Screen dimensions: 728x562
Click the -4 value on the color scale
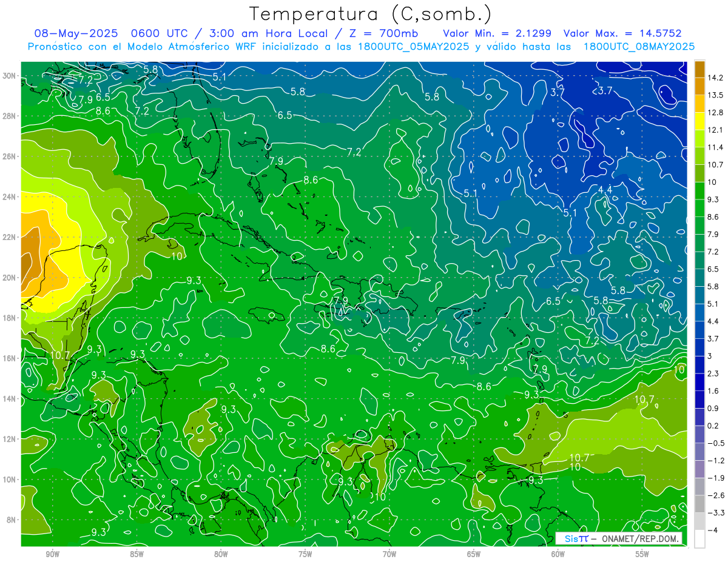(x=712, y=530)
